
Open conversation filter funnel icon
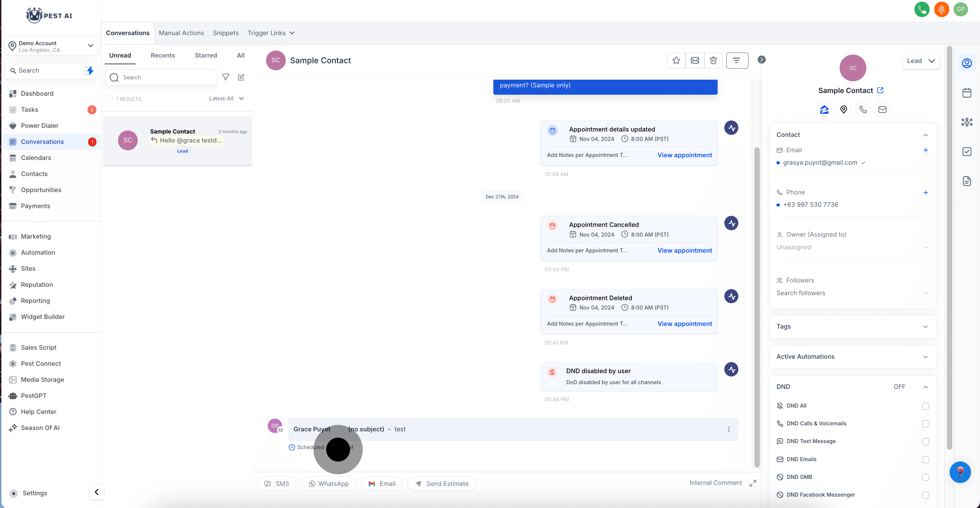(x=226, y=77)
